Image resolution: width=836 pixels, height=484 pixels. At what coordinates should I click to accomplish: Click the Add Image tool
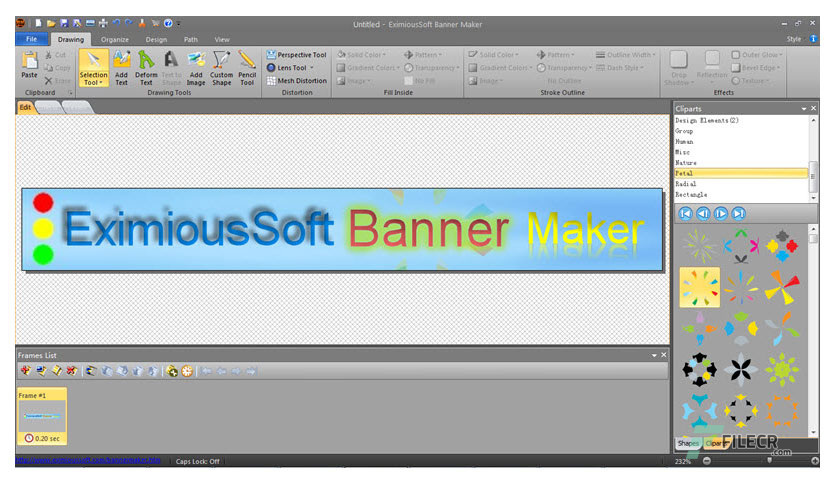196,68
